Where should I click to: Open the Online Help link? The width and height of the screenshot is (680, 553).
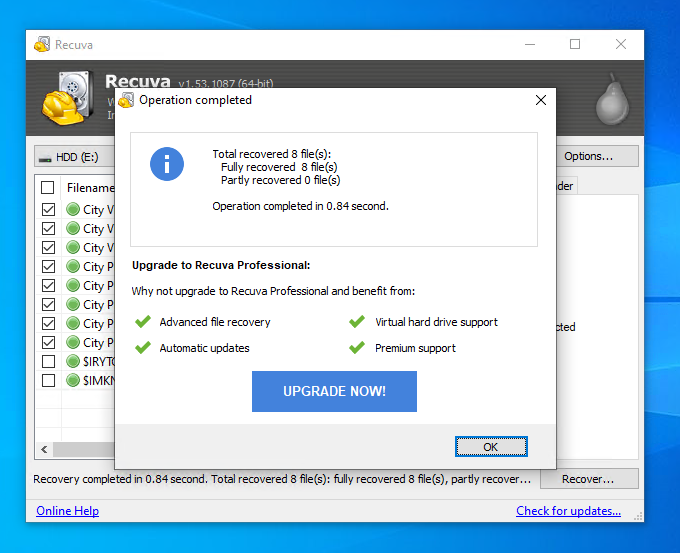point(68,511)
